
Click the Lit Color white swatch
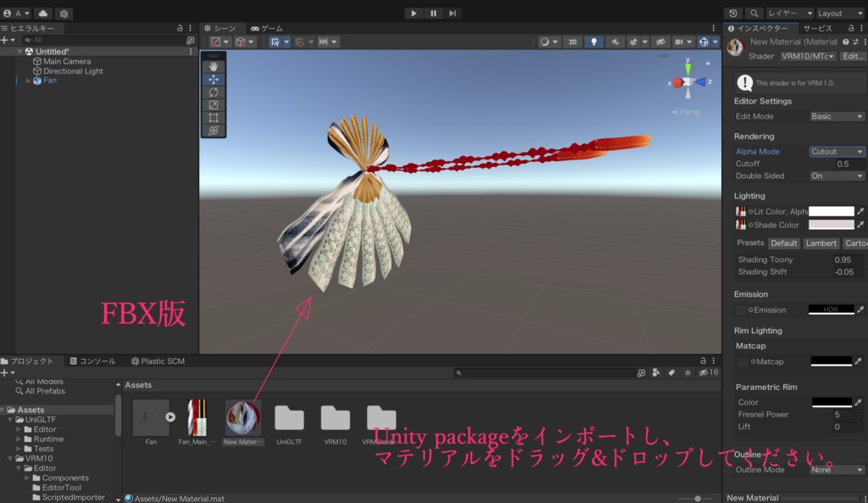(832, 211)
